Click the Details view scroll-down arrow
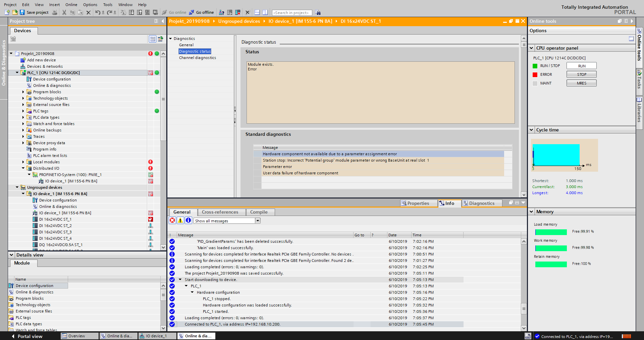This screenshot has height=340, width=644. [163, 328]
